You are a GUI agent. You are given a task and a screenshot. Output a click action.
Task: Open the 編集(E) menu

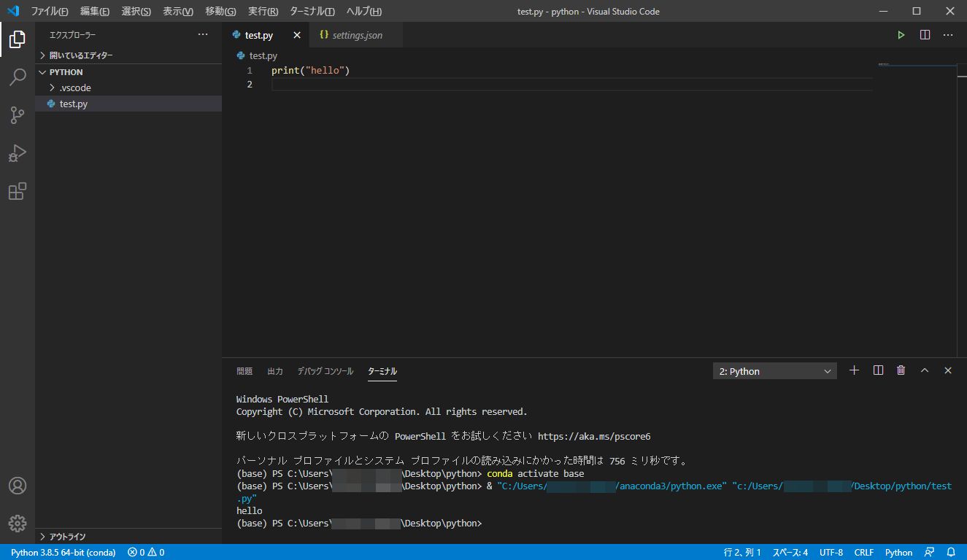[95, 12]
